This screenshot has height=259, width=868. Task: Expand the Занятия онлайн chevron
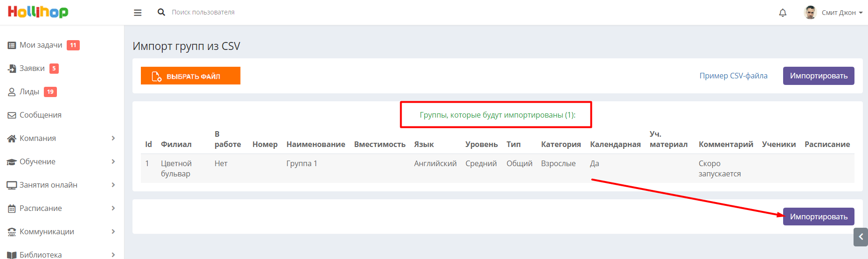coord(113,185)
